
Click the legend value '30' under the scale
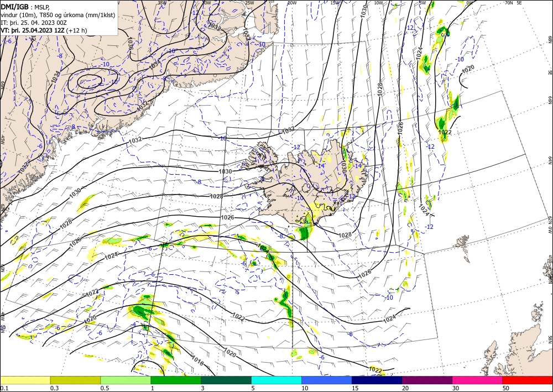[456, 388]
